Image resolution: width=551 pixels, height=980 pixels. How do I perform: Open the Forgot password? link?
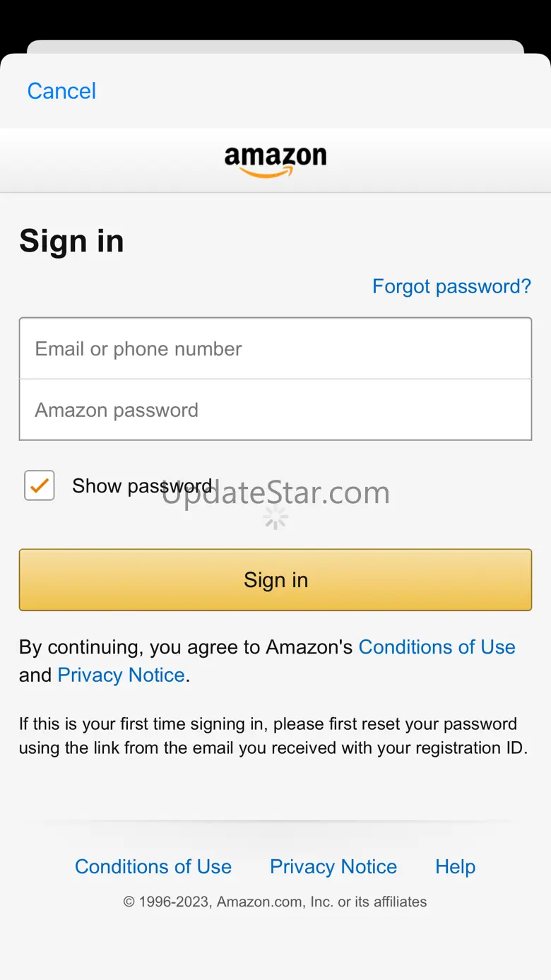click(x=451, y=286)
